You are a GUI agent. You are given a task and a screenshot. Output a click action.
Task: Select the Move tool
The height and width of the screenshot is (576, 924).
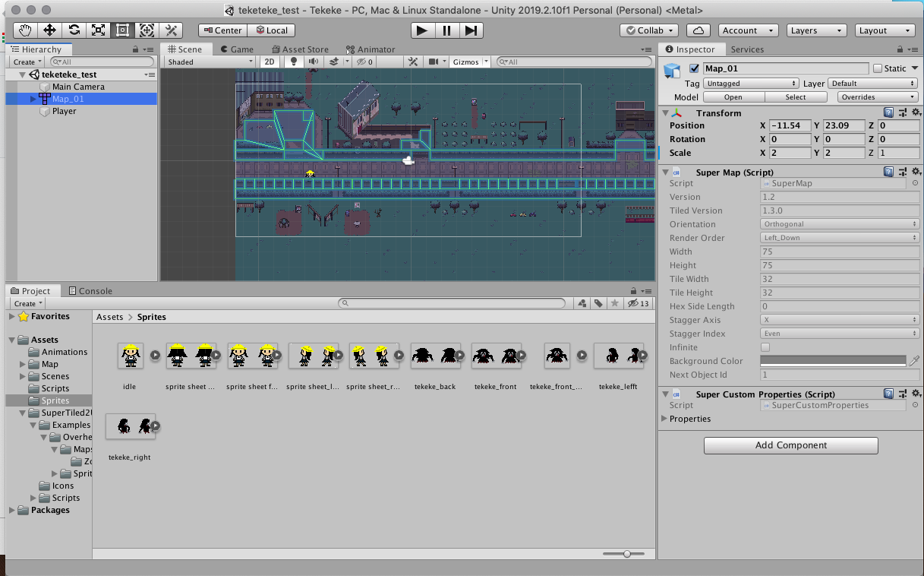point(49,30)
